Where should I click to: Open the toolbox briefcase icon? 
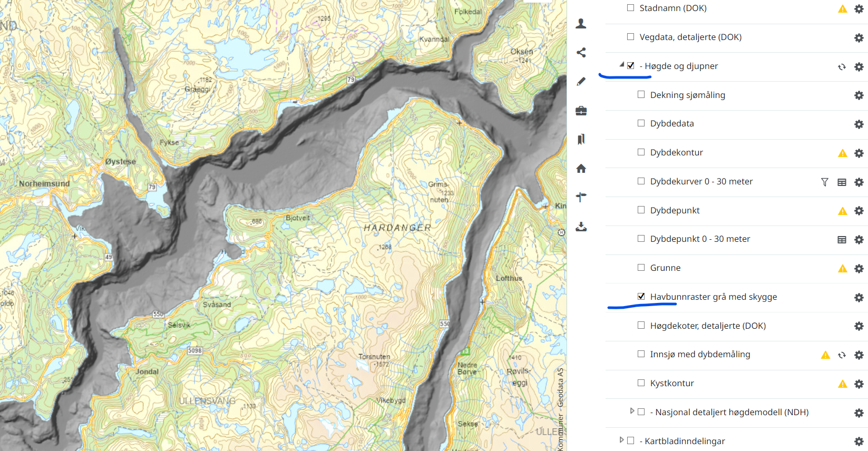581,111
